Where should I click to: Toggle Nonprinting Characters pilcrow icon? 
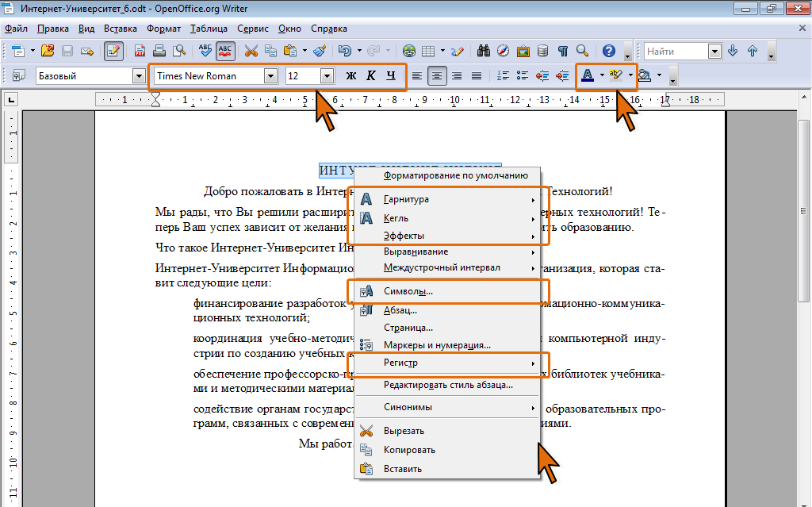tap(563, 51)
